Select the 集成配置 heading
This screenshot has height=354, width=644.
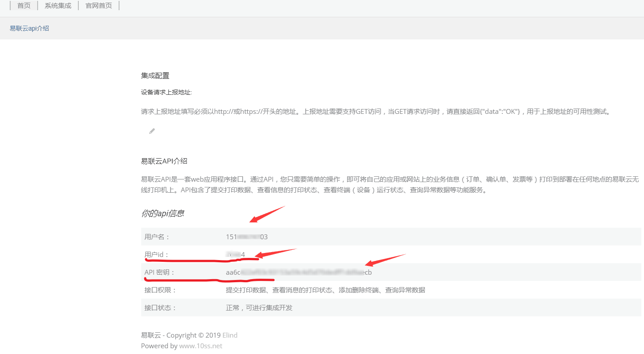[x=155, y=76]
